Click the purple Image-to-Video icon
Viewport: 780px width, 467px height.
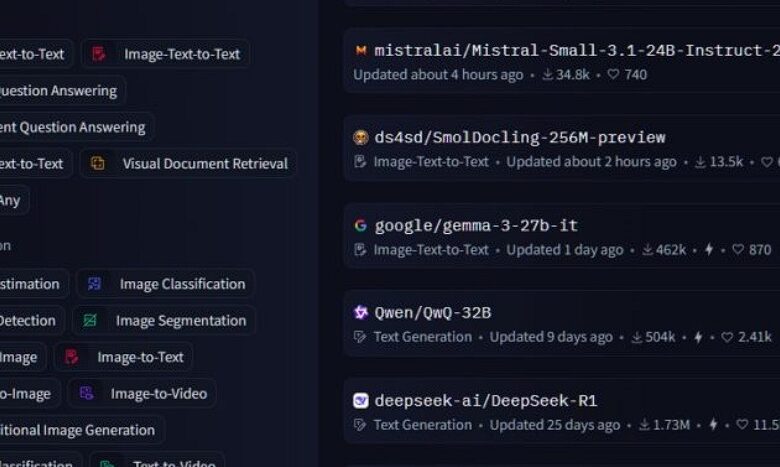[86, 393]
